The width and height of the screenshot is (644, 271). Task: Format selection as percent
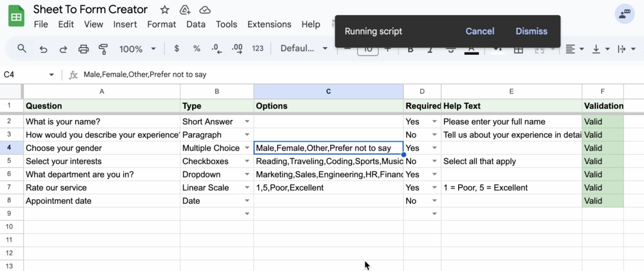tap(197, 48)
